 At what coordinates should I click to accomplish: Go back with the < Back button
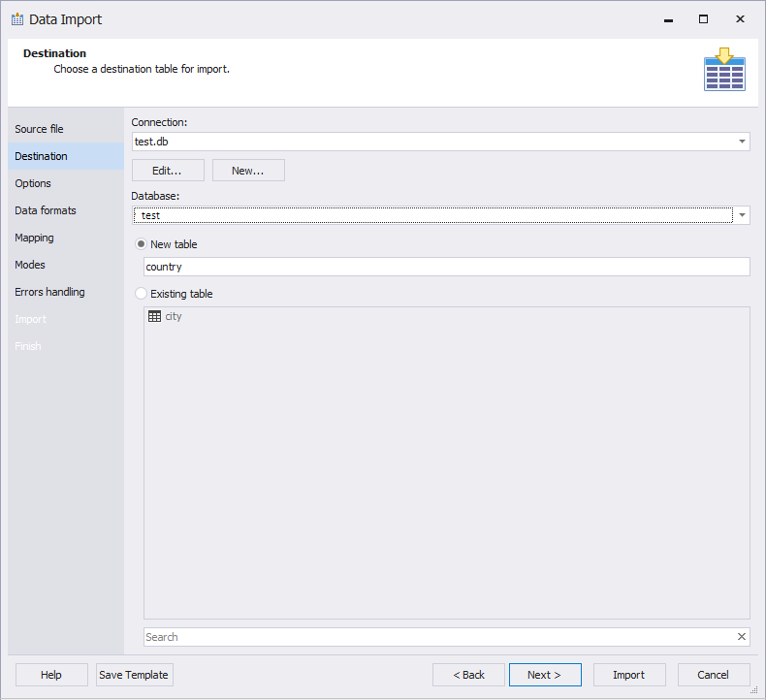(468, 675)
